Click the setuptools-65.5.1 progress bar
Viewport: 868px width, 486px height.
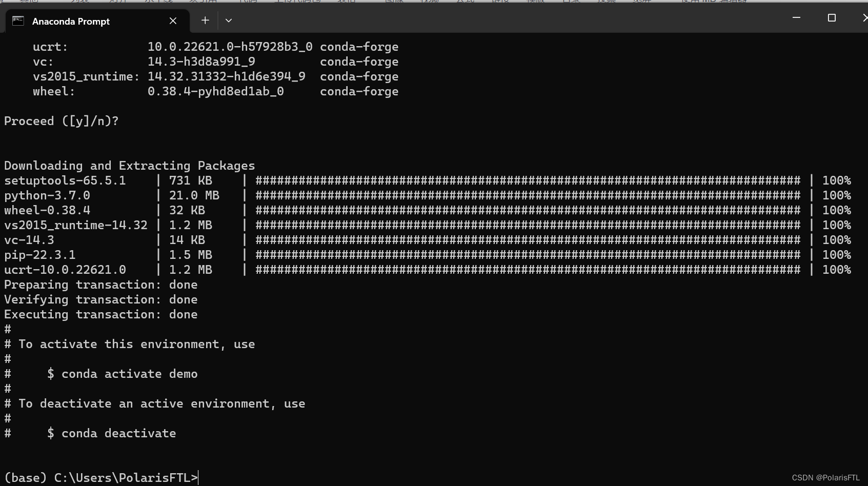[x=528, y=180]
